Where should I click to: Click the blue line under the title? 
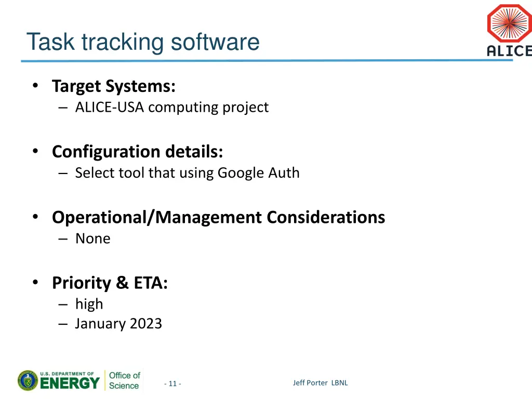260,61
